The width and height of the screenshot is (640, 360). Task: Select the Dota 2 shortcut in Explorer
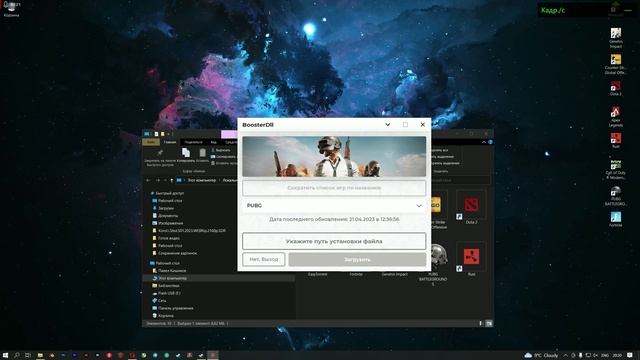(471, 207)
